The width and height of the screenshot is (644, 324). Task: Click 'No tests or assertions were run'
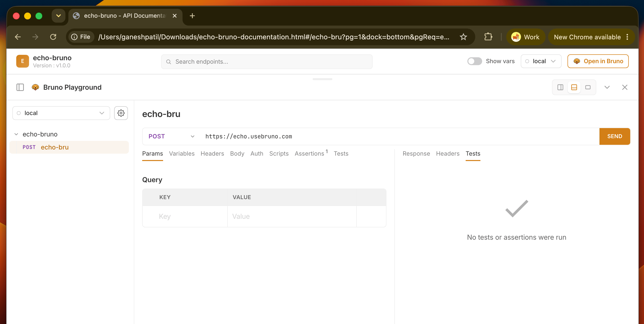click(x=517, y=237)
